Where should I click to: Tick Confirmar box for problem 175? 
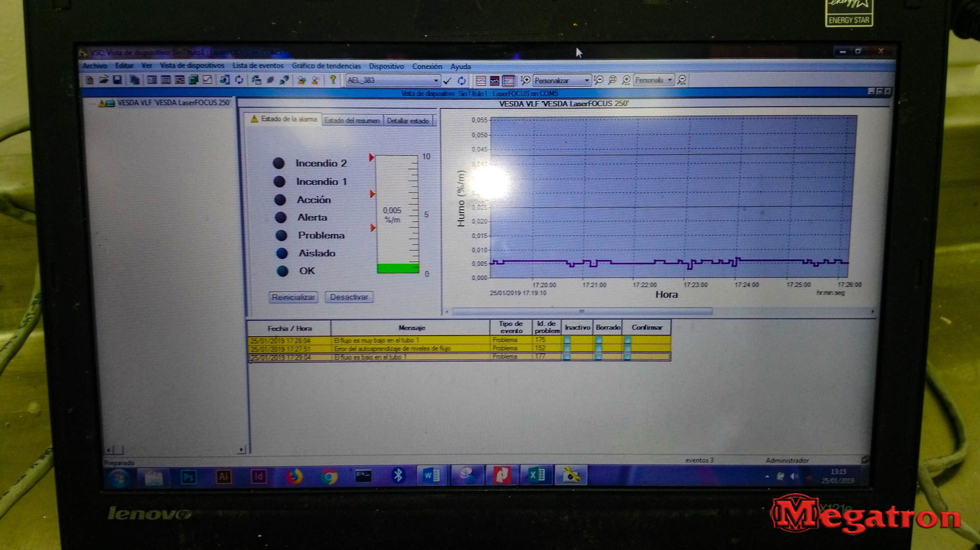[627, 340]
